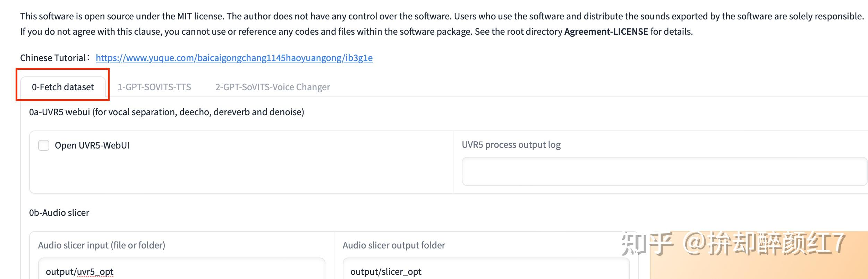Click the field containing output/slicer_opt
The image size is (868, 279).
pos(486,271)
